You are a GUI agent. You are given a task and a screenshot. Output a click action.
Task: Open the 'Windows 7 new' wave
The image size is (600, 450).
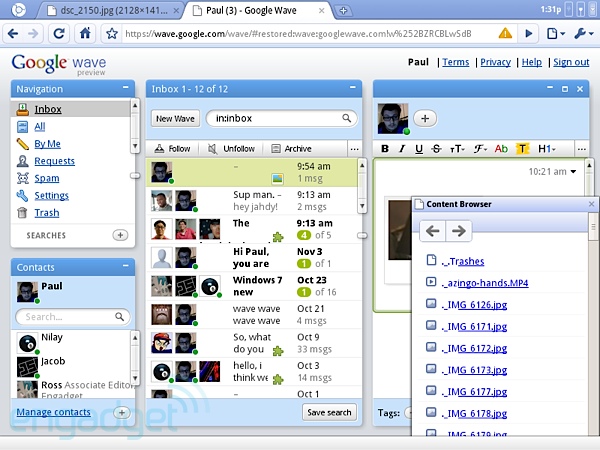click(253, 286)
